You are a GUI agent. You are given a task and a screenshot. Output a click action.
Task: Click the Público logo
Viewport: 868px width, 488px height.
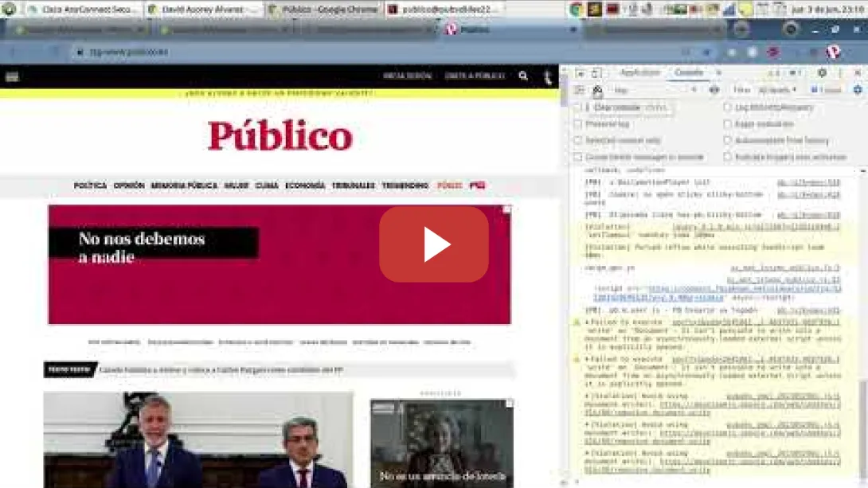click(280, 135)
